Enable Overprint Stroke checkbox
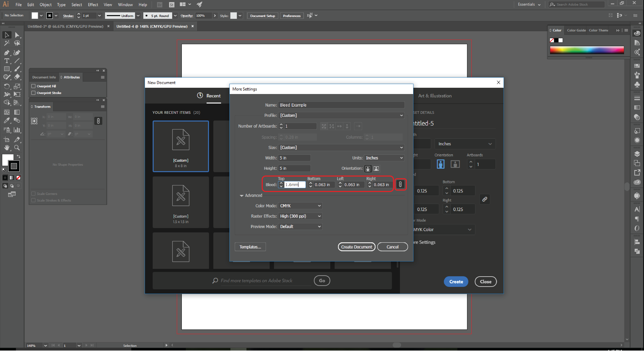 [x=33, y=93]
